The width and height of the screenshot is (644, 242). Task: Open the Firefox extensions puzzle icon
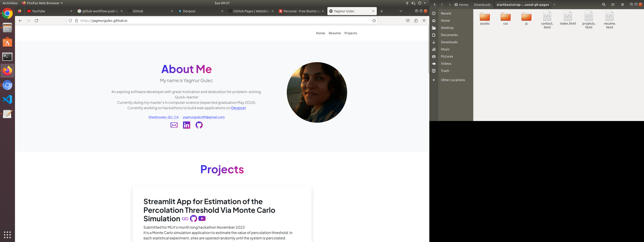[416, 21]
